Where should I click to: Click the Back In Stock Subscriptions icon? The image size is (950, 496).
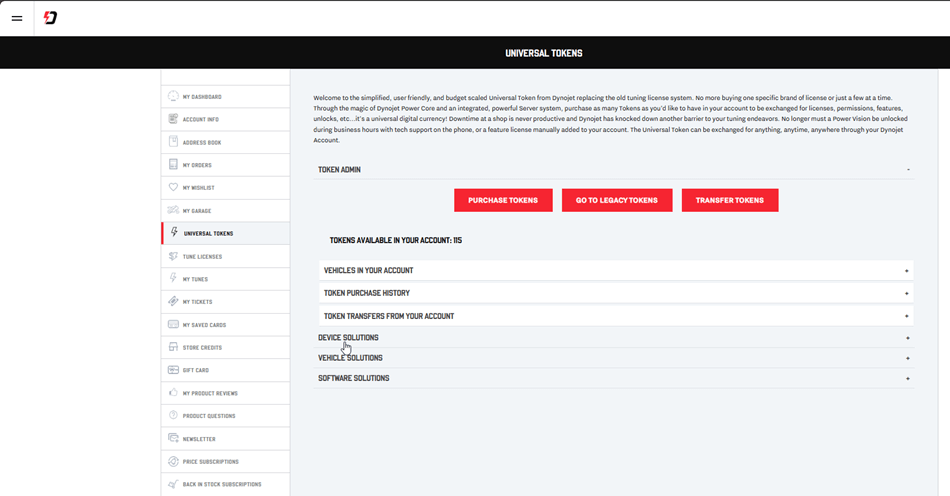click(x=173, y=484)
